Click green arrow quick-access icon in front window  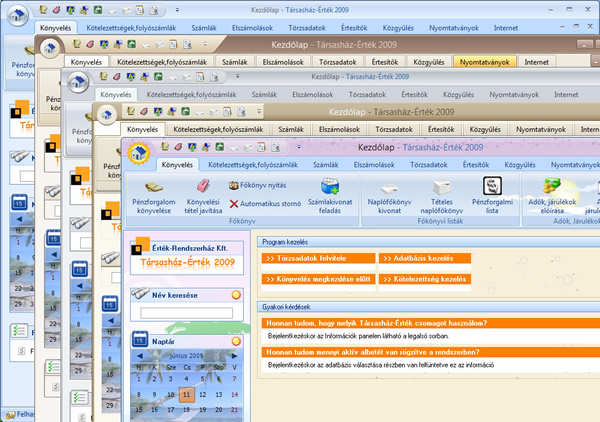click(x=220, y=147)
